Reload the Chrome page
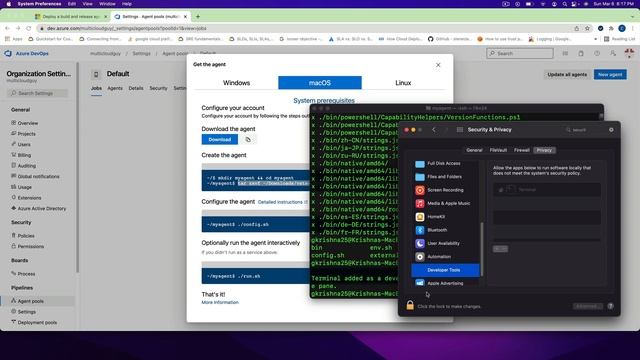This screenshot has height=360, width=640. [x=29, y=28]
